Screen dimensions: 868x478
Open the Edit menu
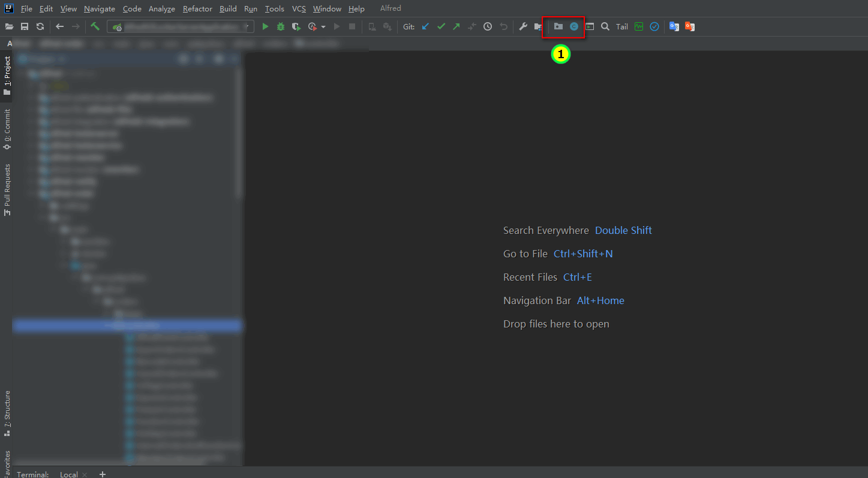pos(46,9)
